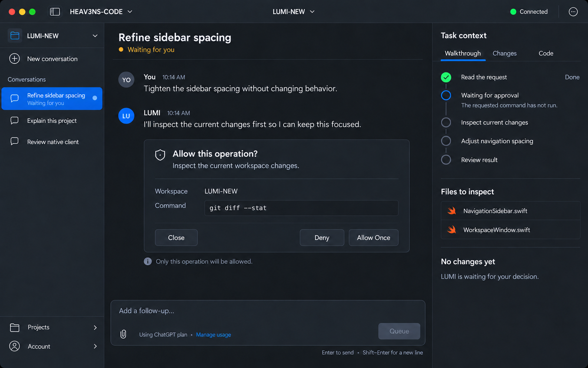The width and height of the screenshot is (588, 368).
Task: Click the LU avatar of LUMI message
Action: (126, 116)
